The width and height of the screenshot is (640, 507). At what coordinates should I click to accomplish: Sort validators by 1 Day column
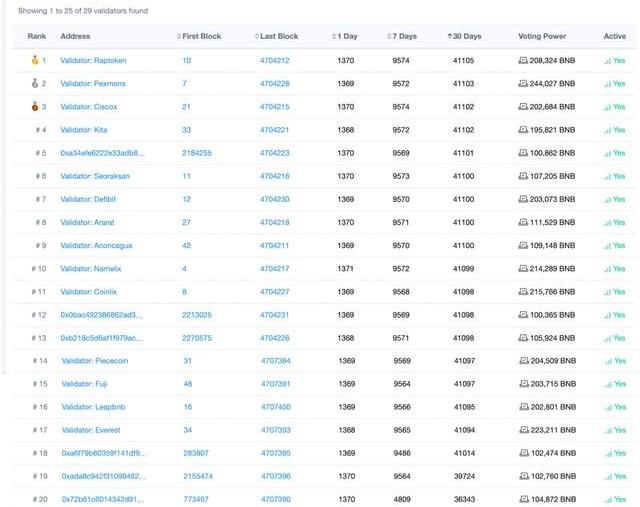[346, 36]
